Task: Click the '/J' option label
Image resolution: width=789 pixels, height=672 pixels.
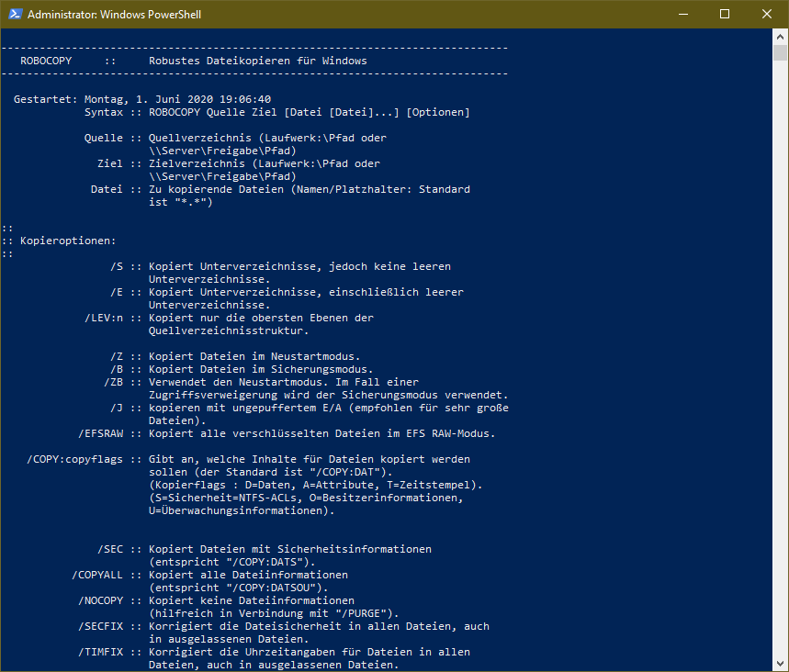Action: (x=117, y=408)
